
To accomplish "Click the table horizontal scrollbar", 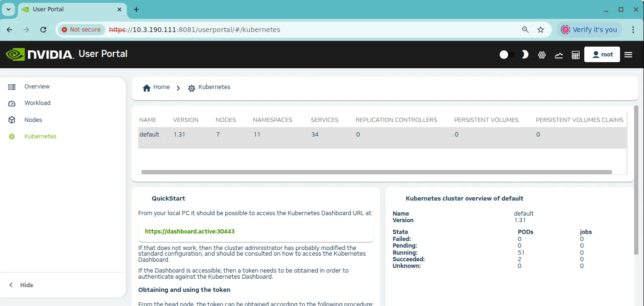I will [x=377, y=172].
